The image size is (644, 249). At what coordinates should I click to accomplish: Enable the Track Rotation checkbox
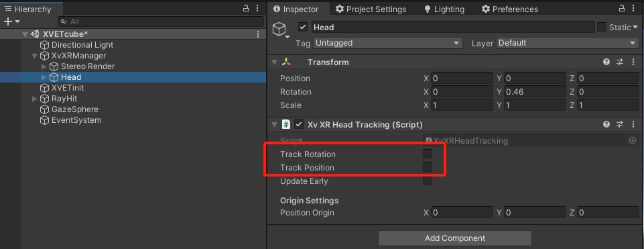coord(428,154)
